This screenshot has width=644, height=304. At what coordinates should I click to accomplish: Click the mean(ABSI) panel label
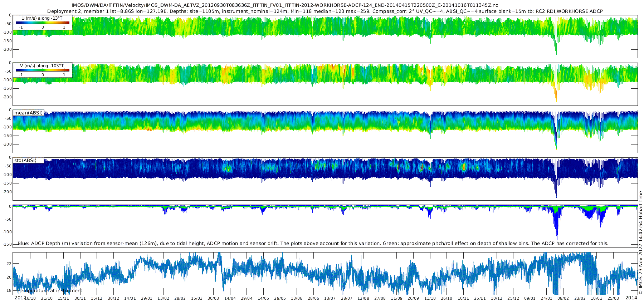point(28,113)
